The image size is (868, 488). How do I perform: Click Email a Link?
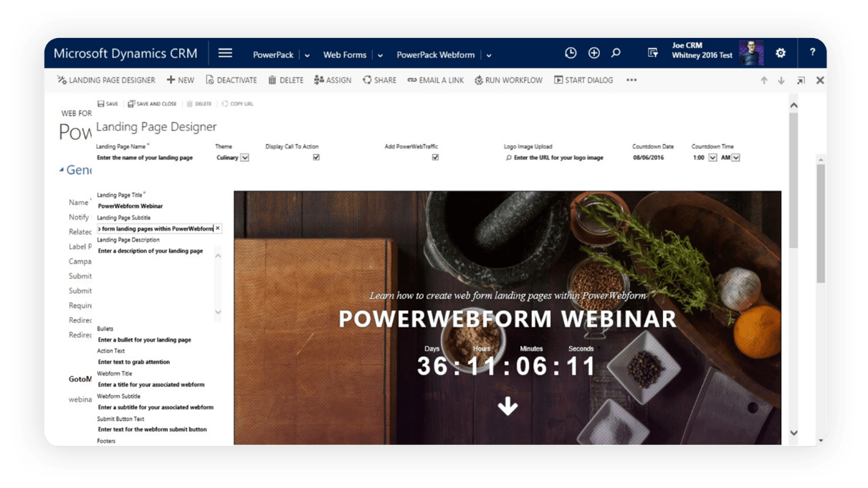[436, 80]
